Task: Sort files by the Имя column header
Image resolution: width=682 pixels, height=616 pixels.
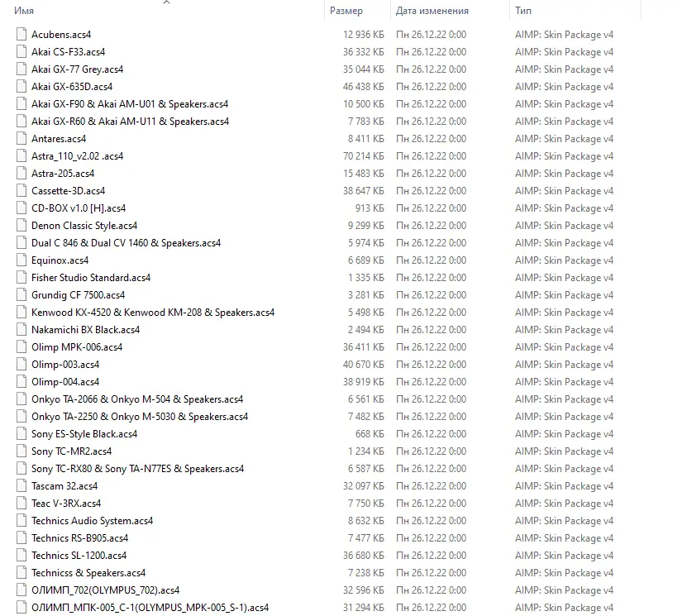Action: pyautogui.click(x=23, y=11)
